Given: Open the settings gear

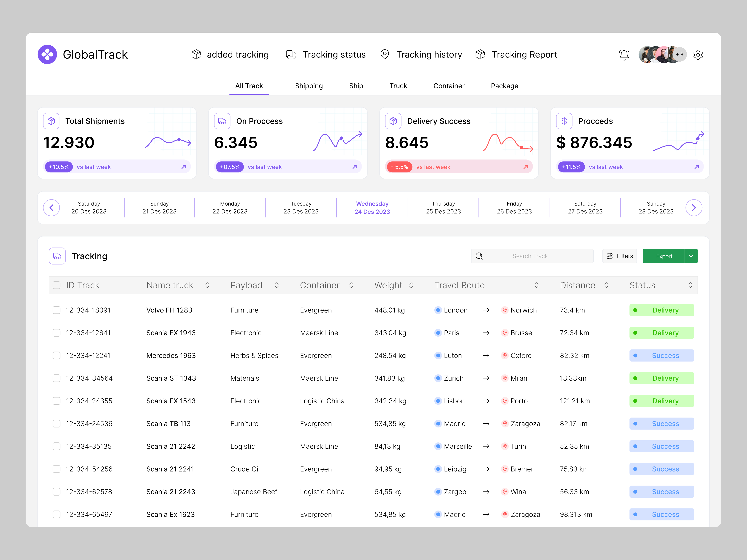Looking at the screenshot, I should (x=698, y=55).
